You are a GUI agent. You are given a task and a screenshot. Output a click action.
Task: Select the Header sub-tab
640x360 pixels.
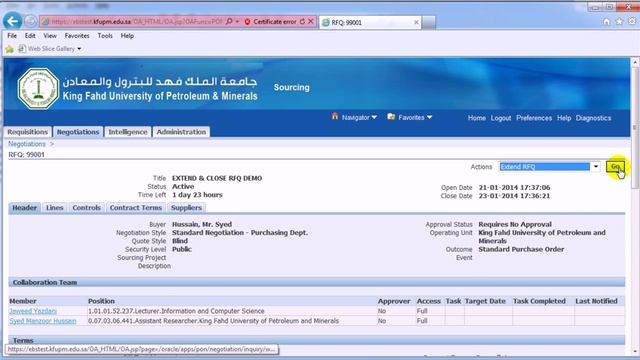24,208
